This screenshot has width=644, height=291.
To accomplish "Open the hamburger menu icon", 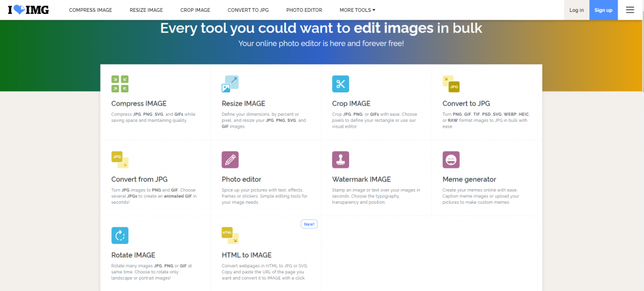I will 630,10.
